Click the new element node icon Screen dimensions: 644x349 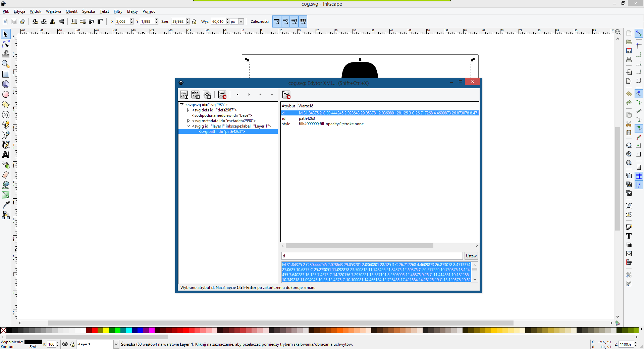click(184, 95)
